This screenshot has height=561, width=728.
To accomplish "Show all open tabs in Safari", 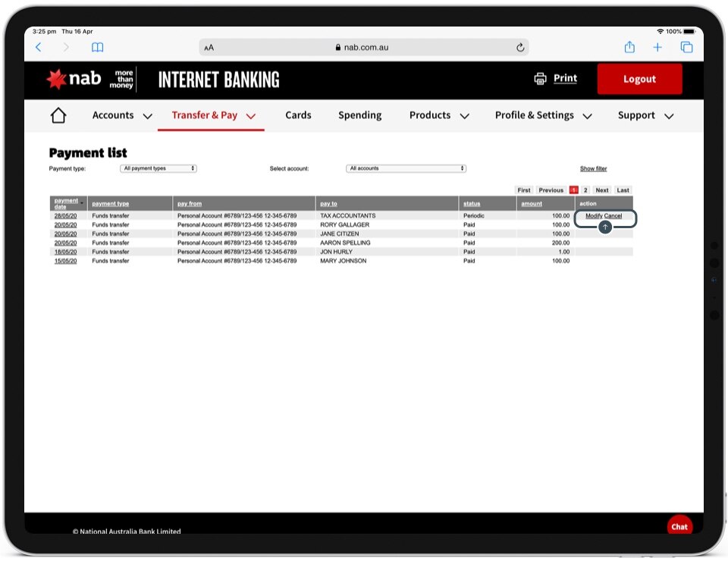I will tap(686, 47).
